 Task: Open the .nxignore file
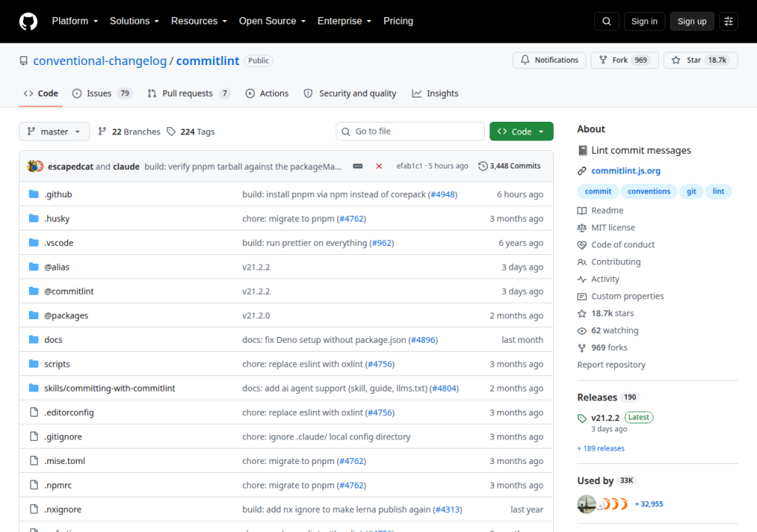[63, 509]
